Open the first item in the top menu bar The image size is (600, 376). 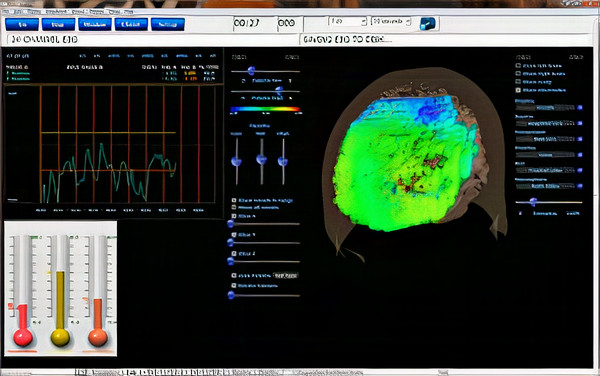point(6,12)
